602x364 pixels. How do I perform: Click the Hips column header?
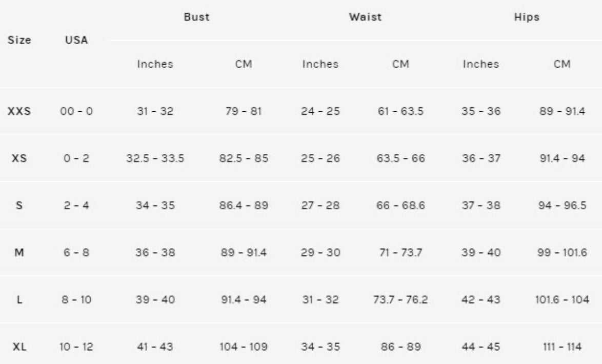[527, 17]
